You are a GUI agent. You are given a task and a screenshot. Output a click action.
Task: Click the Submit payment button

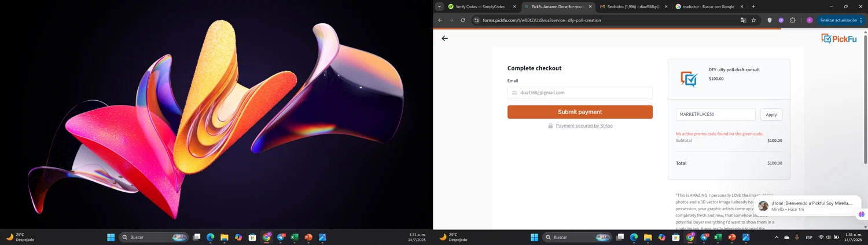tap(580, 112)
